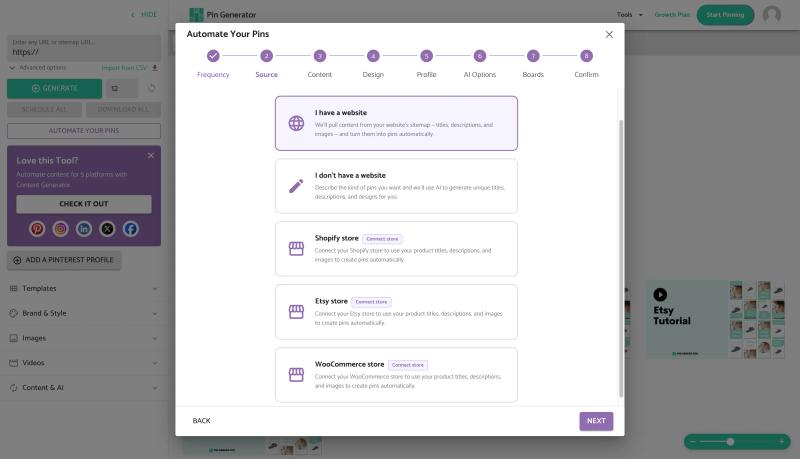Open the Tools dropdown in header
The image size is (800, 459).
(630, 15)
